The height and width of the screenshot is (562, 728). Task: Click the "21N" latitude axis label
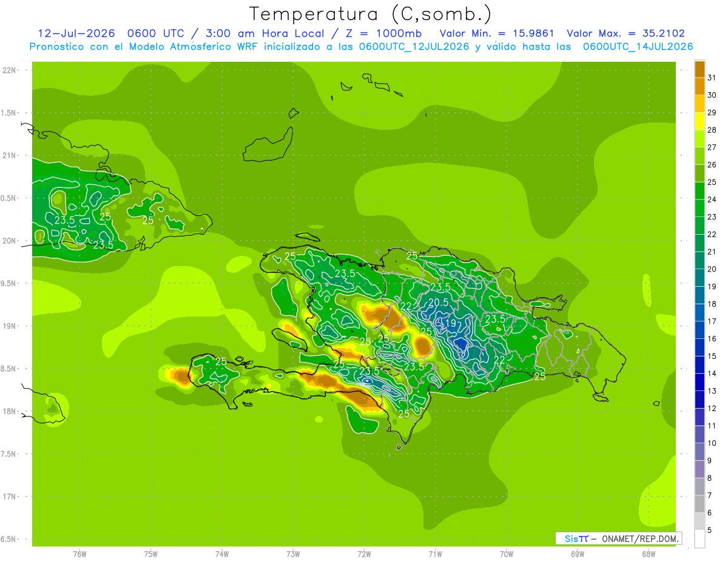click(x=10, y=155)
